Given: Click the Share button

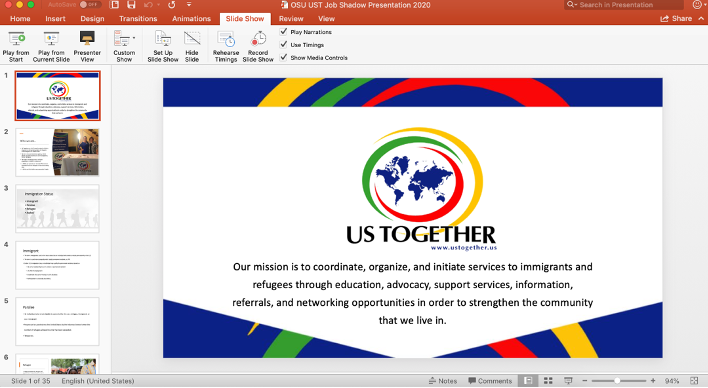Looking at the screenshot, I should (676, 19).
